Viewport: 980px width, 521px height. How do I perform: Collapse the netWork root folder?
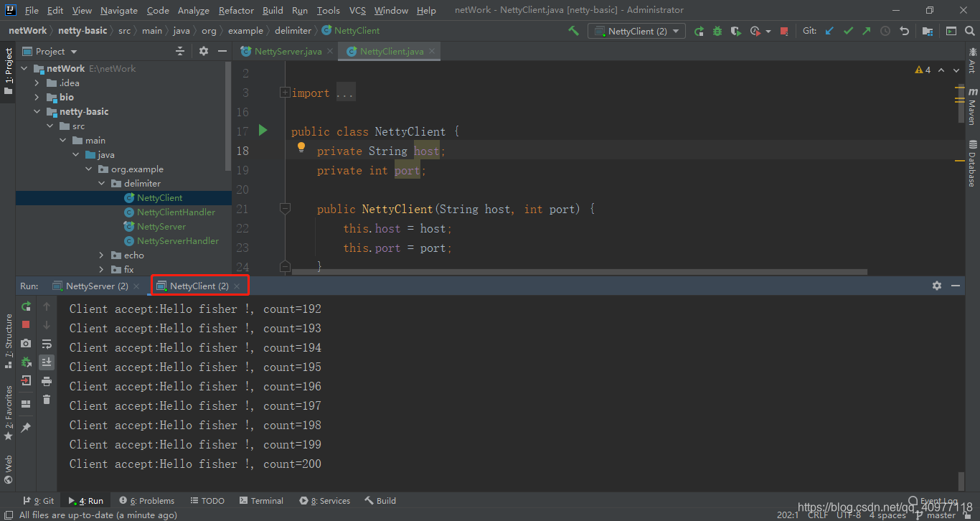click(x=25, y=69)
